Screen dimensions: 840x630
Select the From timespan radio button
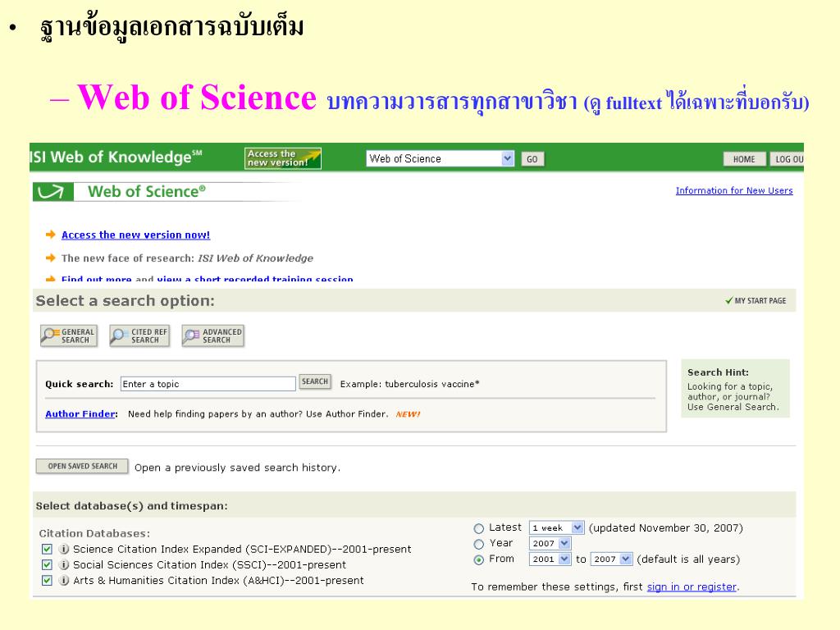pos(479,559)
